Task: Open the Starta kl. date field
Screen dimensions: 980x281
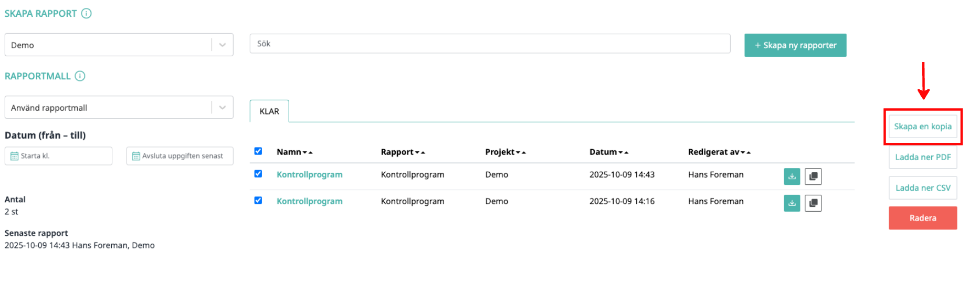Action: tap(58, 156)
